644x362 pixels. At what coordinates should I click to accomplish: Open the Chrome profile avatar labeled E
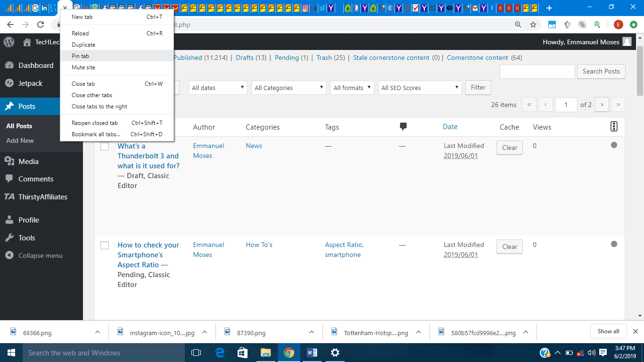point(618,25)
